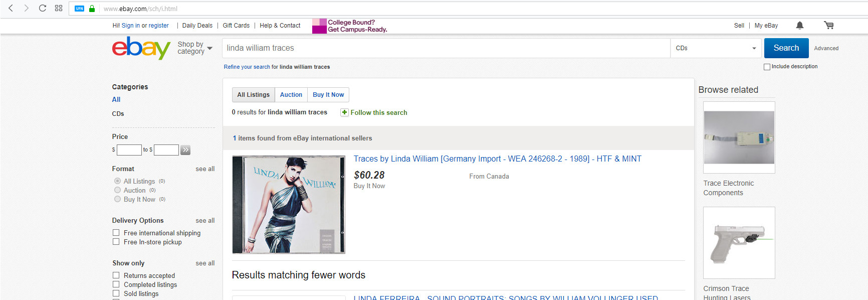
Task: Switch to the Auction tab
Action: click(x=291, y=95)
